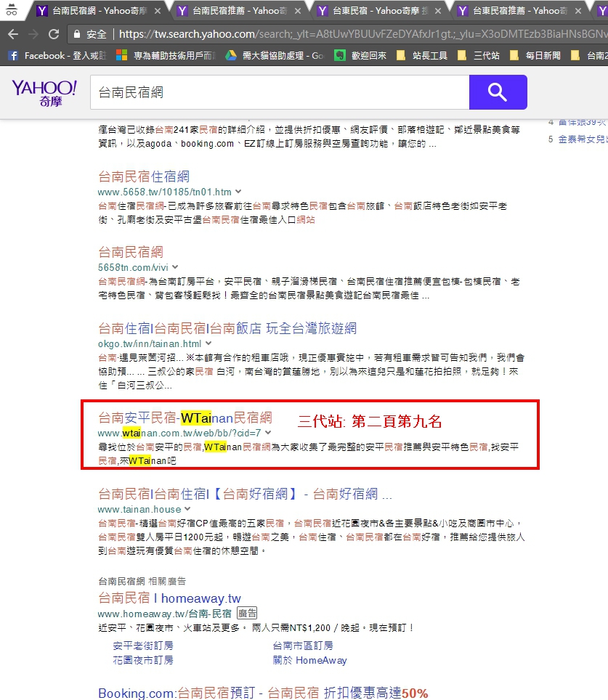Screen dimensions: 608x700
Task: Expand the dropdown arrow beside wtainan.com.tw URL
Action: (x=268, y=432)
